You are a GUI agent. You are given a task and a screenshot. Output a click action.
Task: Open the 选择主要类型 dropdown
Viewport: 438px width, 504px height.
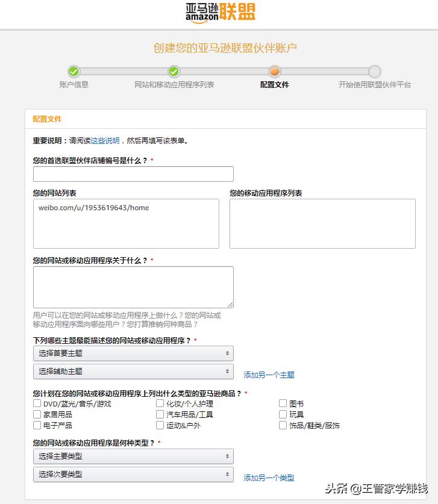133,456
